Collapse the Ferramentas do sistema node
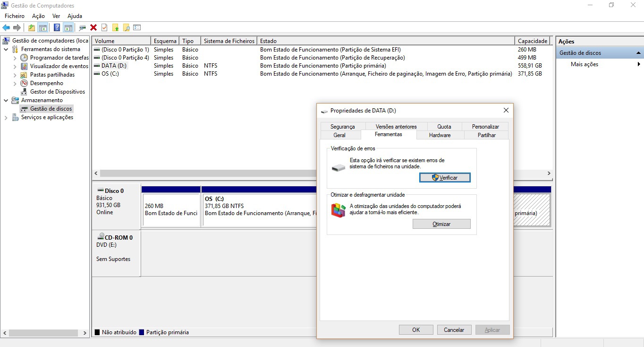 (x=6, y=50)
